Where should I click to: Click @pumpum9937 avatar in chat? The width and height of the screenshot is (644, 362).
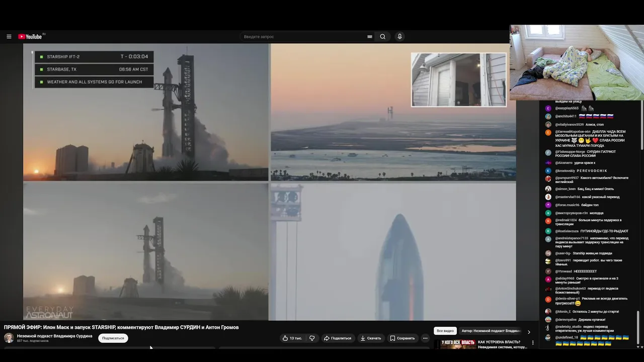[x=548, y=178]
